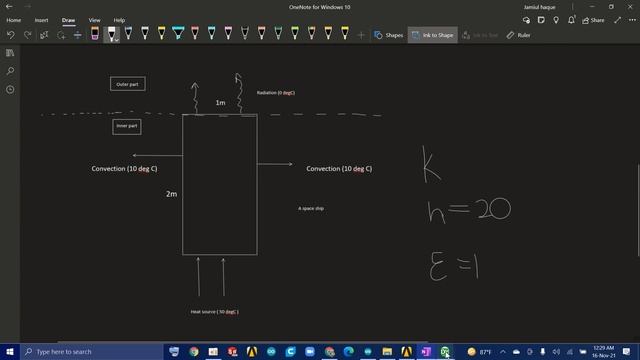This screenshot has height=360, width=640.
Task: Select the red pen
Action: (x=195, y=33)
